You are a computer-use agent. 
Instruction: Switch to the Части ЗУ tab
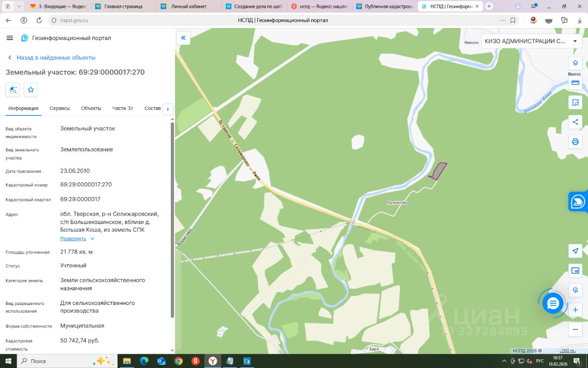[x=123, y=109]
